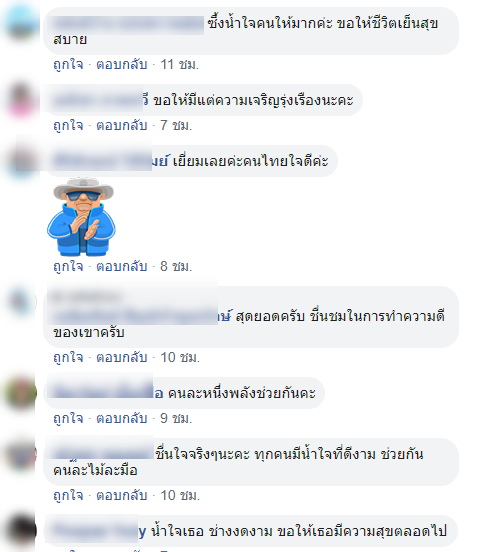The image size is (482, 552).
Task: Open profile picture beside คนละหนึ่งพลังช่วยกันคะ comment
Action: point(21,393)
